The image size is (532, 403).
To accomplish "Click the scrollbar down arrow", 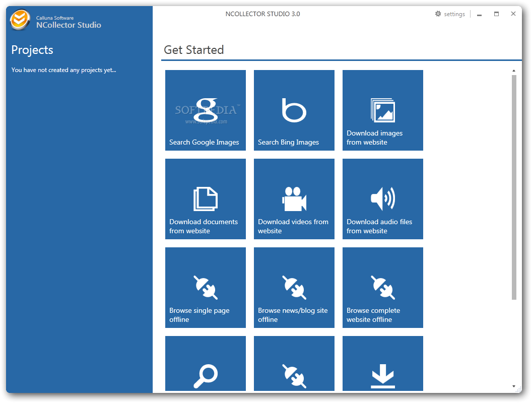I will tap(514, 386).
